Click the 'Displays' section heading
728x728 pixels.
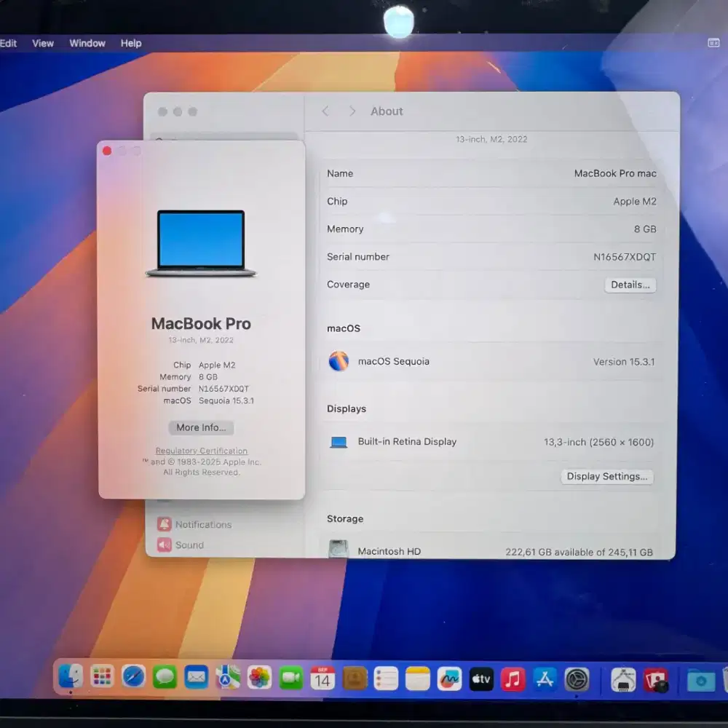coord(347,408)
